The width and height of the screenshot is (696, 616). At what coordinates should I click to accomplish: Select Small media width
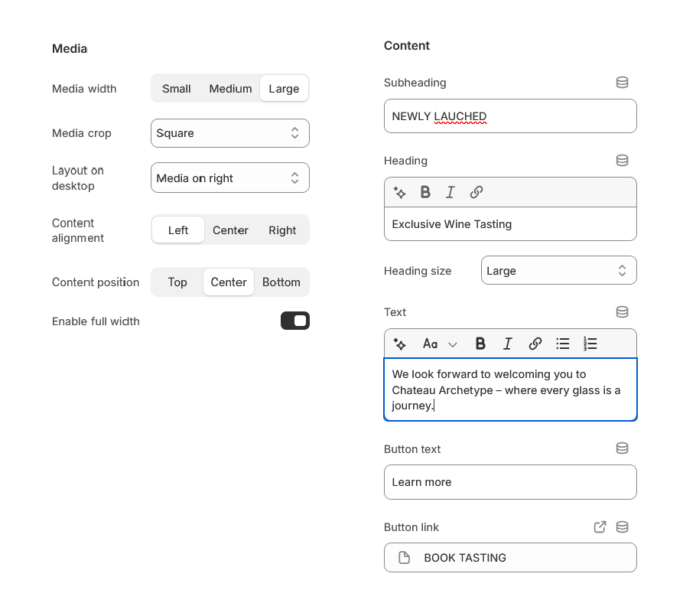[x=176, y=88]
